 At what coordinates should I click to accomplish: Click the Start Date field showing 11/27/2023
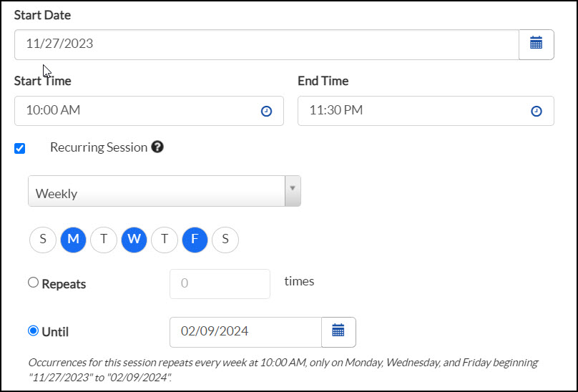tap(267, 44)
